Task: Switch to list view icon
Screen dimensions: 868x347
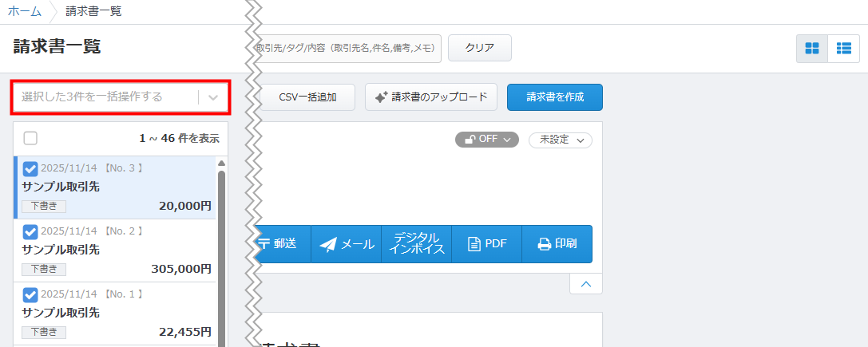Action: point(843,49)
